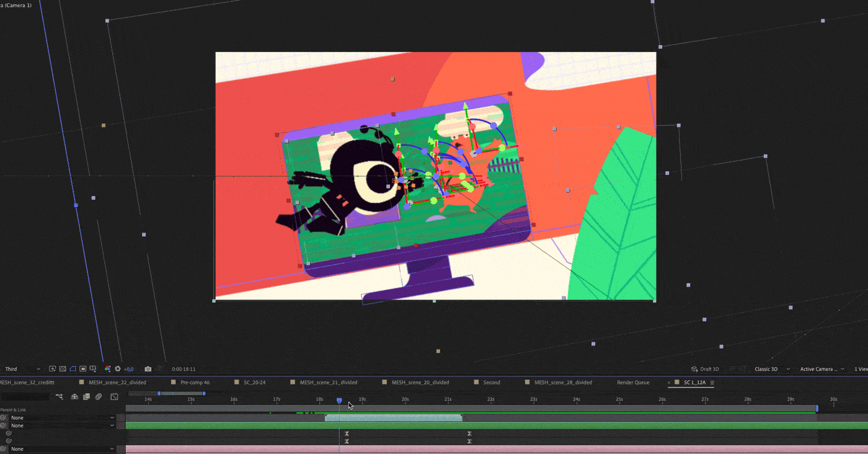Click the region of interest icon

tap(82, 369)
